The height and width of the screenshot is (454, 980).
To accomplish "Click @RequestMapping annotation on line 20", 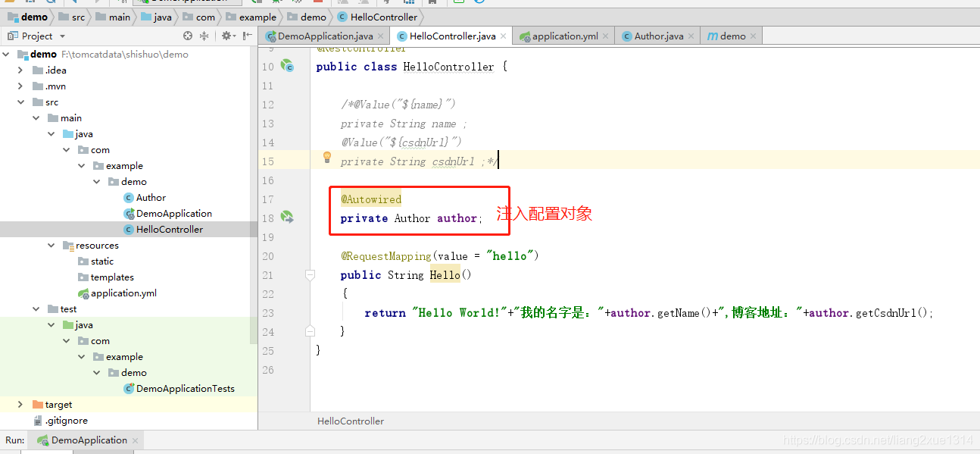I will tap(386, 256).
